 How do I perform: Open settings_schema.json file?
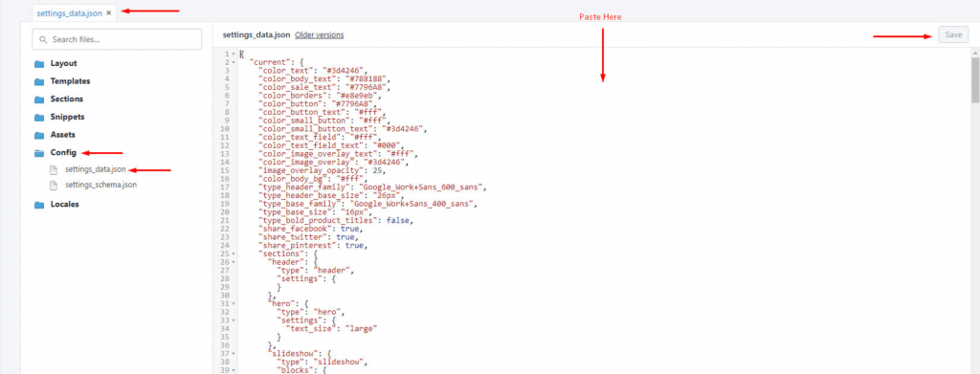pyautogui.click(x=100, y=185)
